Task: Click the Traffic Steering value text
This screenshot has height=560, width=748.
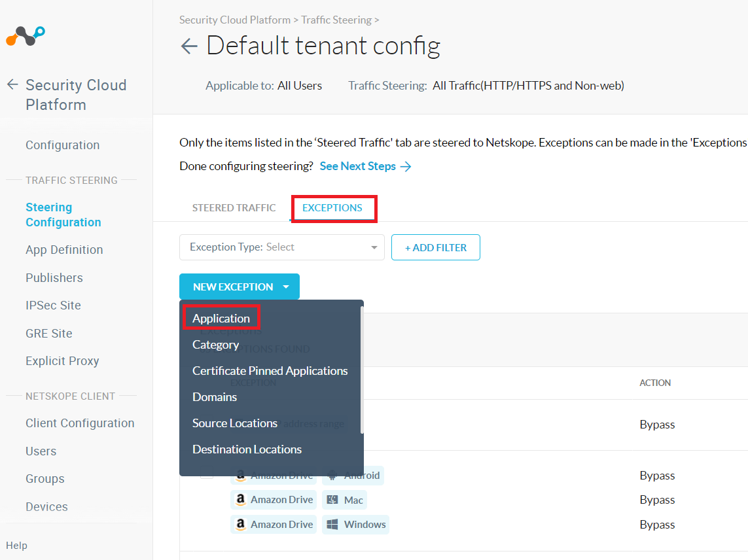Action: coord(528,86)
